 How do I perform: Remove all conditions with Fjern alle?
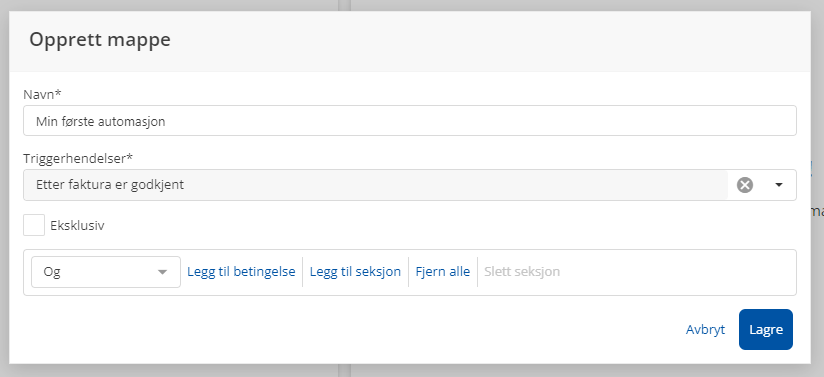click(442, 272)
